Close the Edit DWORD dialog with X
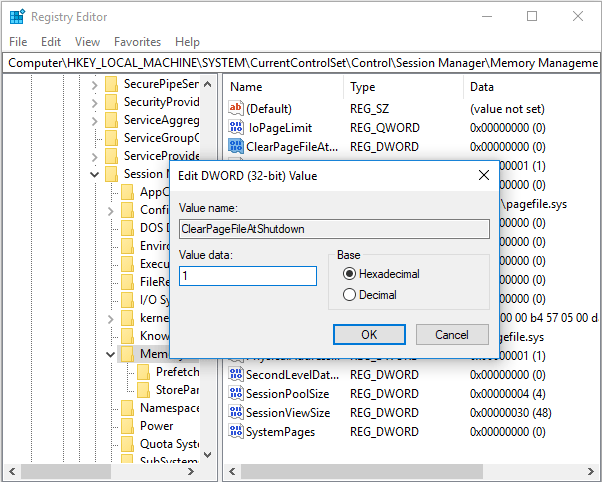This screenshot has height=482, width=602. [x=484, y=175]
